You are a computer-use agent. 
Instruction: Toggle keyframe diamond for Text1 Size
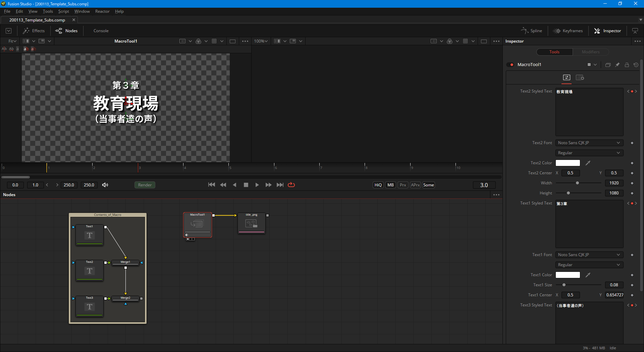pyautogui.click(x=632, y=285)
